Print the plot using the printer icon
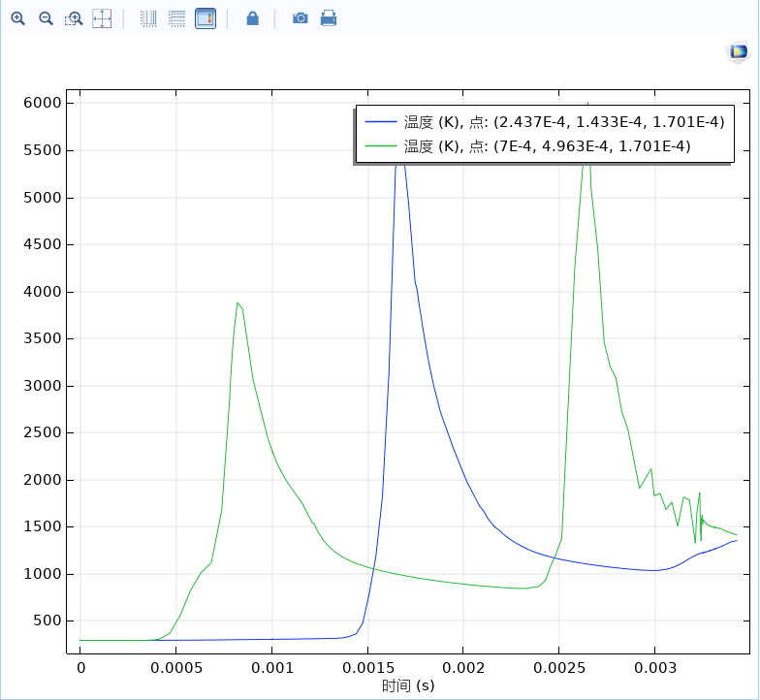 (x=329, y=18)
